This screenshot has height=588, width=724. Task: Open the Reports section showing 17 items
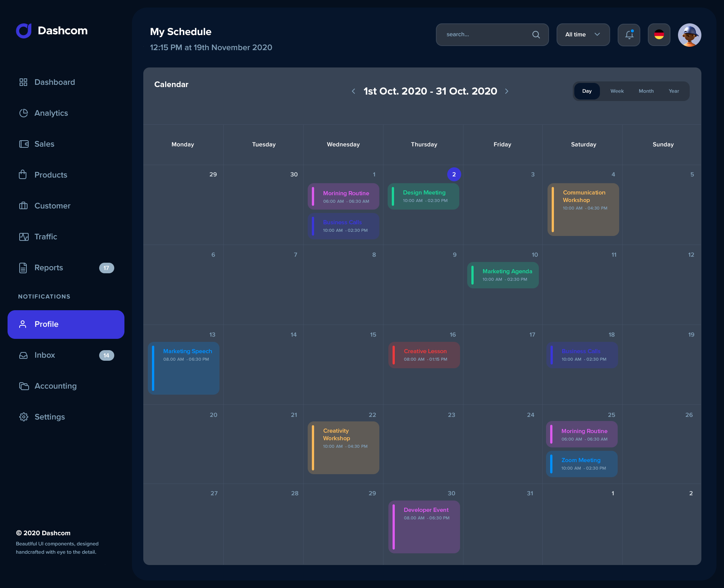[x=49, y=268]
